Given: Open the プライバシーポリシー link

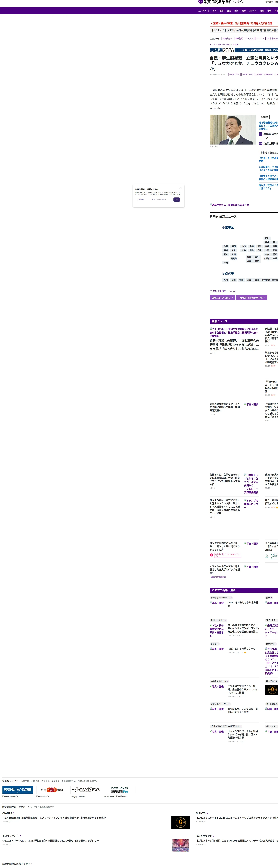Looking at the screenshot, I should point(159,199).
